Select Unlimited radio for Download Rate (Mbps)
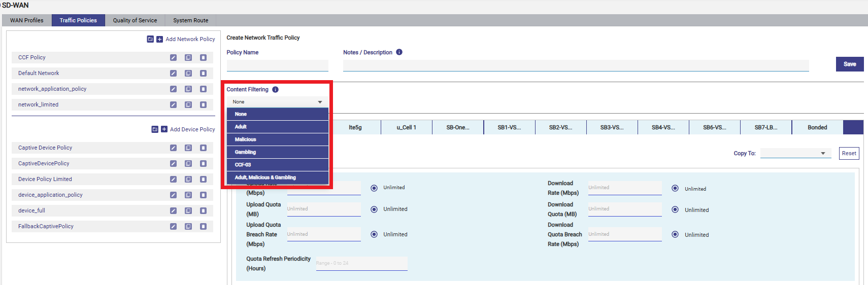The height and width of the screenshot is (285, 868). point(675,189)
